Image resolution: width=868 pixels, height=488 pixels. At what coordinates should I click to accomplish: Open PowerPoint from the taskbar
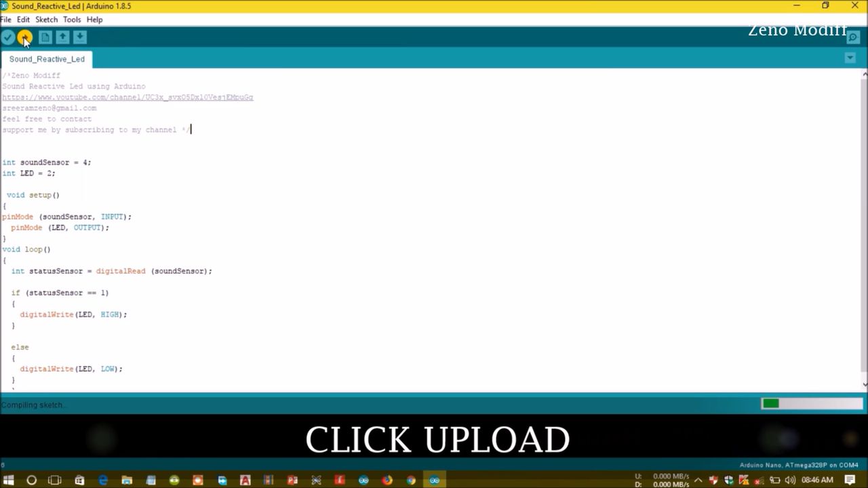(x=292, y=480)
